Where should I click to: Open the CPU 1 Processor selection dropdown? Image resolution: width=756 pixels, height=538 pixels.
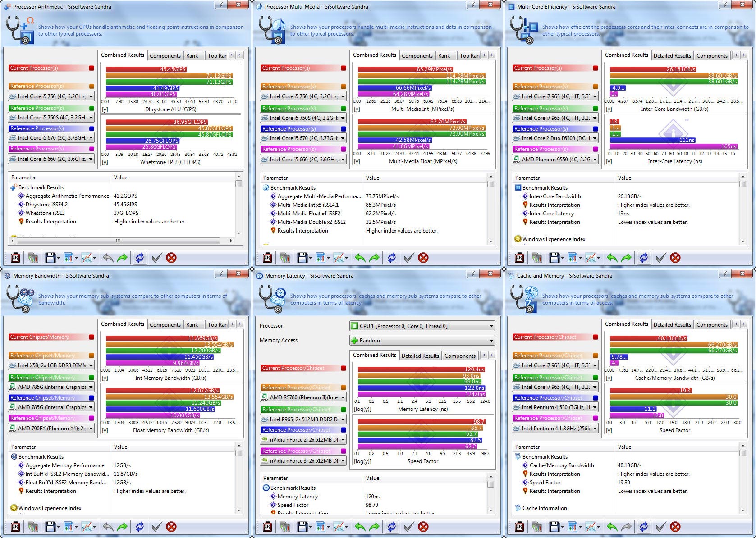(x=422, y=326)
